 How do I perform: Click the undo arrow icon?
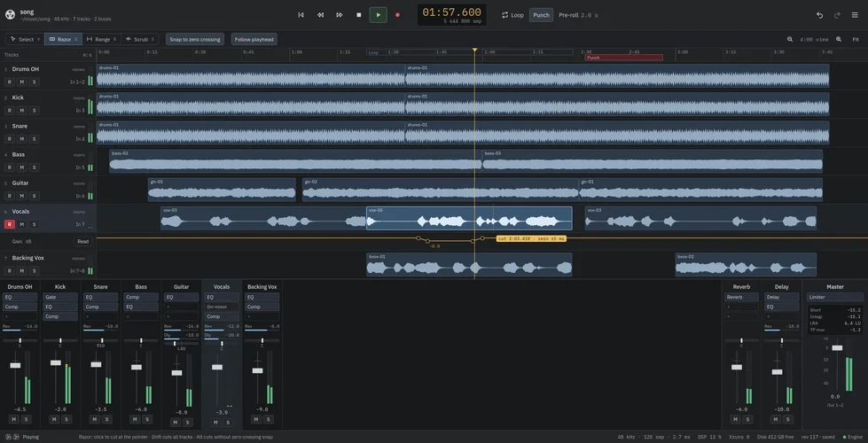pyautogui.click(x=819, y=15)
